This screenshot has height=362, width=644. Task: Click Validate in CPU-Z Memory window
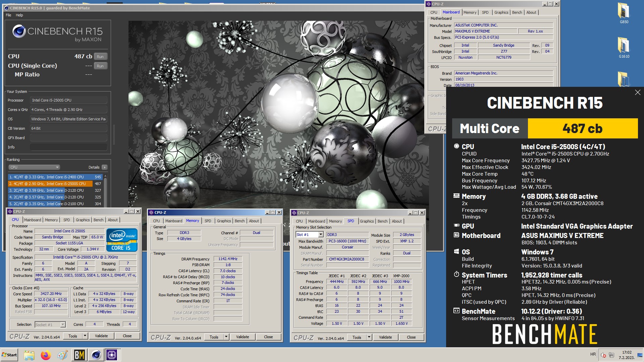(x=243, y=337)
